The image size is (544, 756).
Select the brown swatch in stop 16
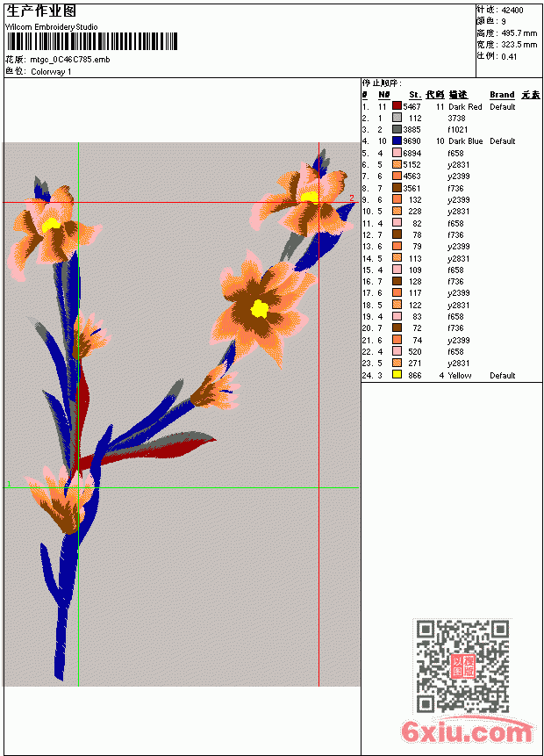[x=397, y=282]
